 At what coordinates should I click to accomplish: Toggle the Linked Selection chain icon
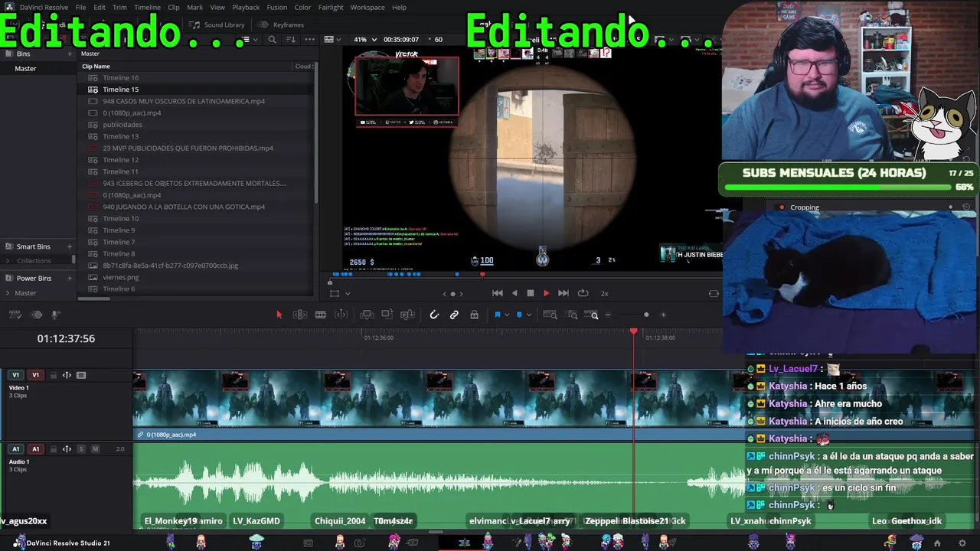pyautogui.click(x=454, y=315)
